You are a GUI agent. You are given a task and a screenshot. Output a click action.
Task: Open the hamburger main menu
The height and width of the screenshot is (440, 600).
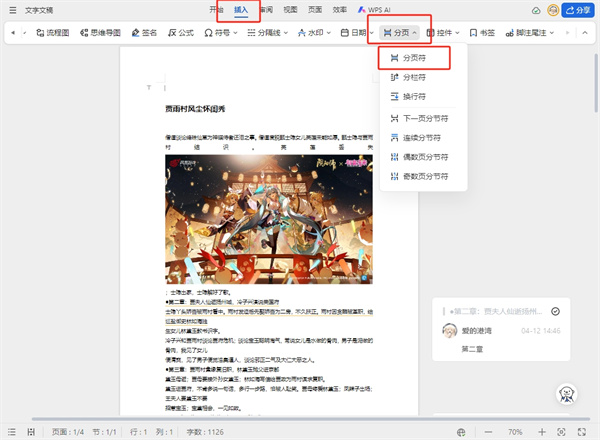tap(13, 10)
